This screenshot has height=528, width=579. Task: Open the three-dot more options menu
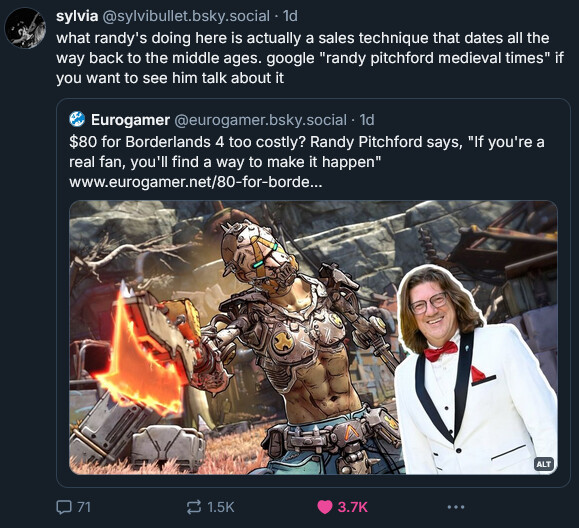[x=456, y=507]
